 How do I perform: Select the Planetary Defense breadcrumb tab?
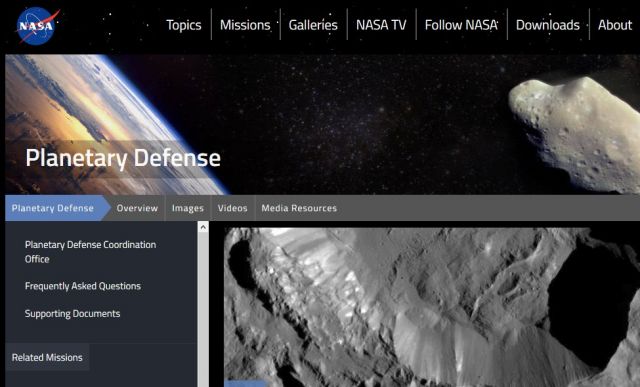(x=53, y=208)
